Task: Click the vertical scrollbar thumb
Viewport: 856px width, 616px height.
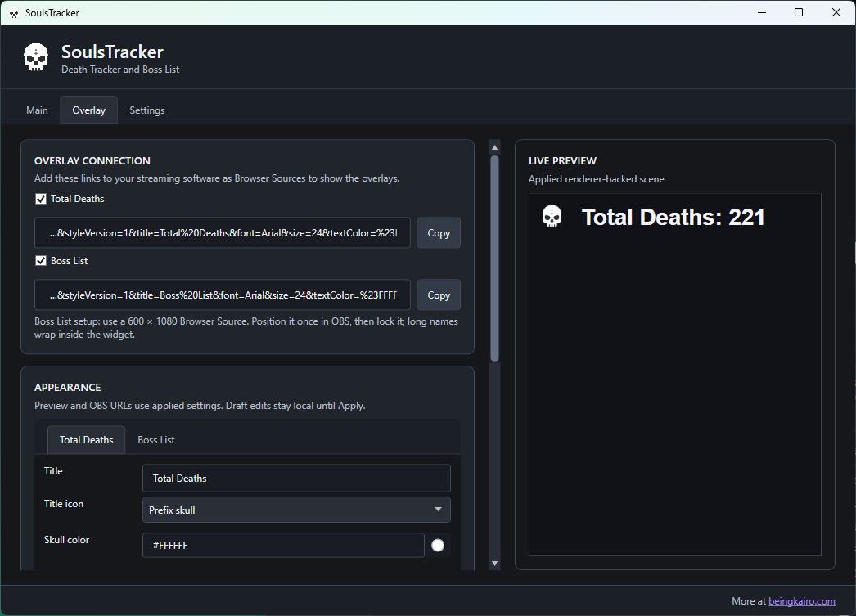Action: pos(494,259)
